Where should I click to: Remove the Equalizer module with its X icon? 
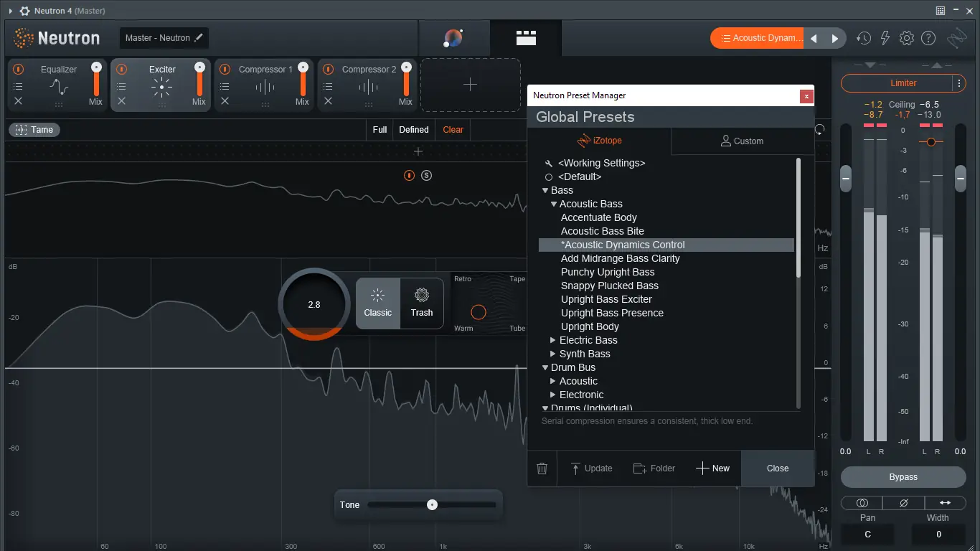click(x=19, y=101)
